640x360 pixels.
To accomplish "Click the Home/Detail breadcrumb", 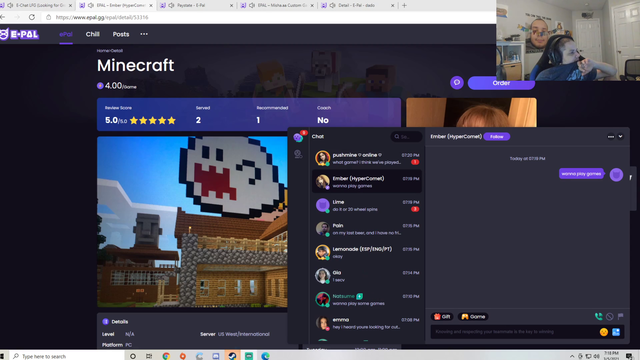I will click(x=110, y=51).
